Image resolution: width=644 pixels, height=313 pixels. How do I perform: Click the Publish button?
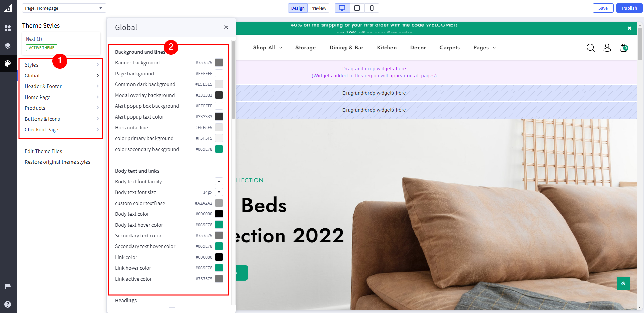pyautogui.click(x=629, y=8)
